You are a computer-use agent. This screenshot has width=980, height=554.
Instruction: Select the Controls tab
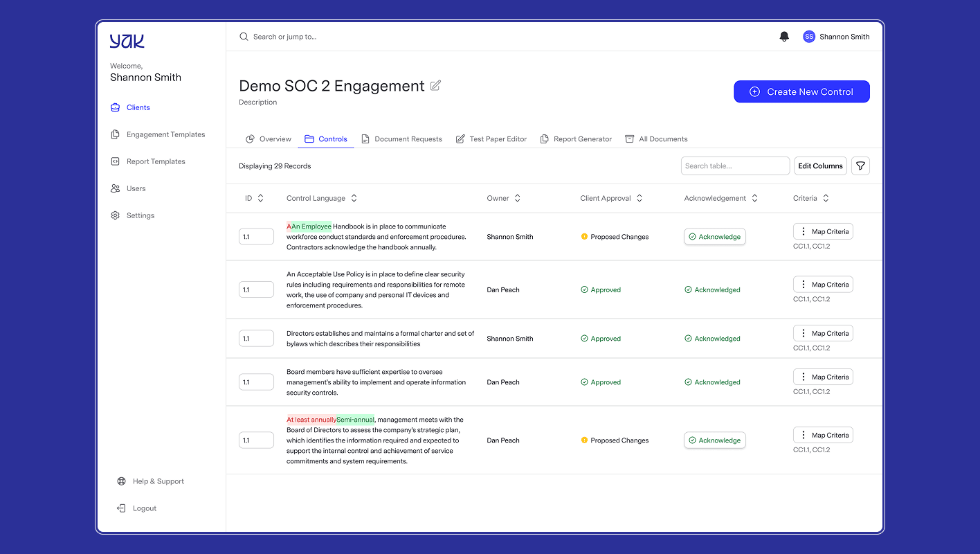coord(326,139)
